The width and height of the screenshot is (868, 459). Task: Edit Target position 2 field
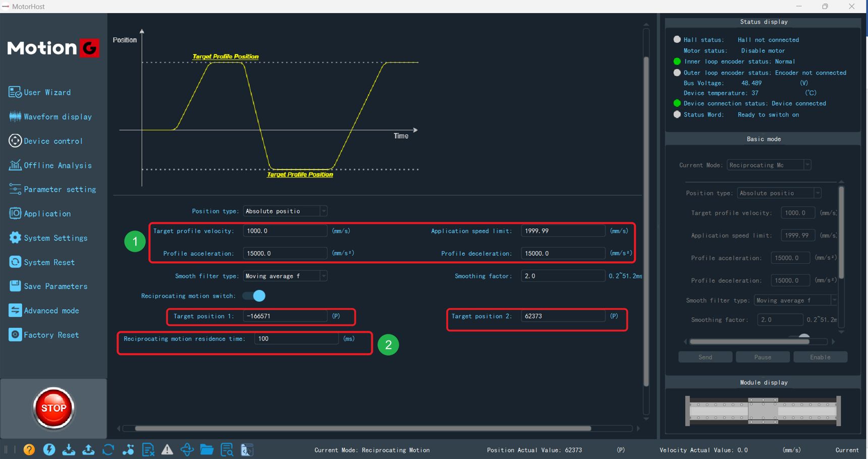coord(563,316)
